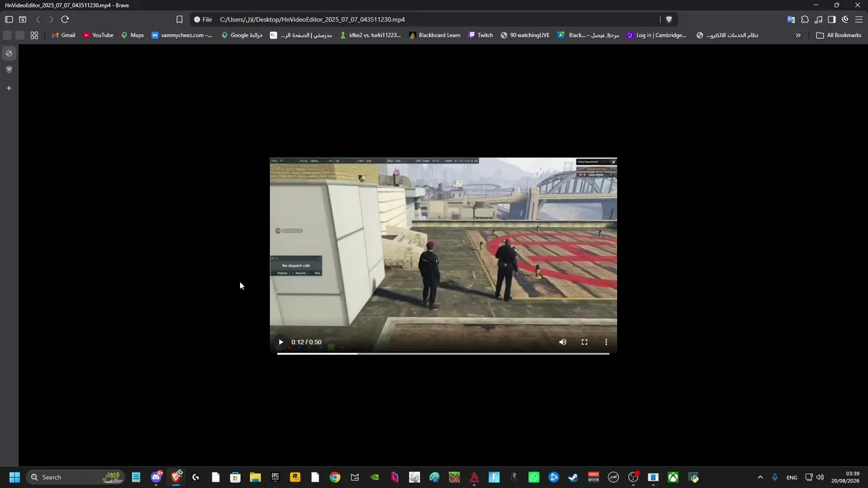Open Twitch bookmark

click(x=481, y=35)
